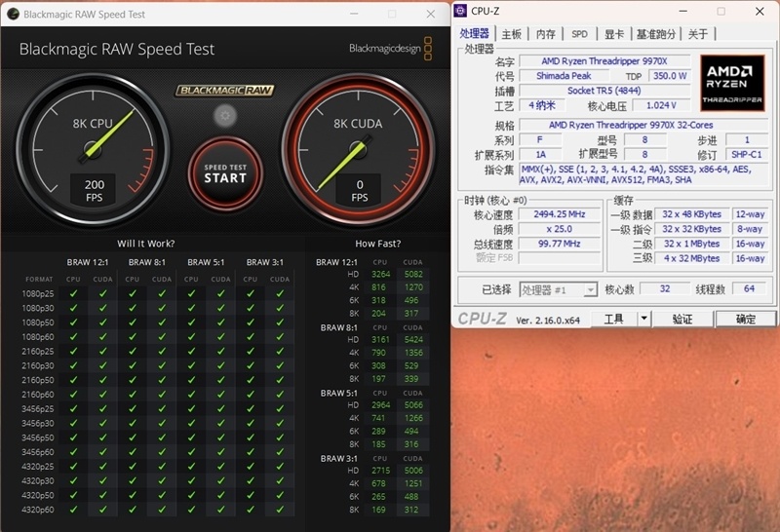
Task: Click 4320p60 BRAW 3:1 CUDA checkmark
Action: coord(280,510)
